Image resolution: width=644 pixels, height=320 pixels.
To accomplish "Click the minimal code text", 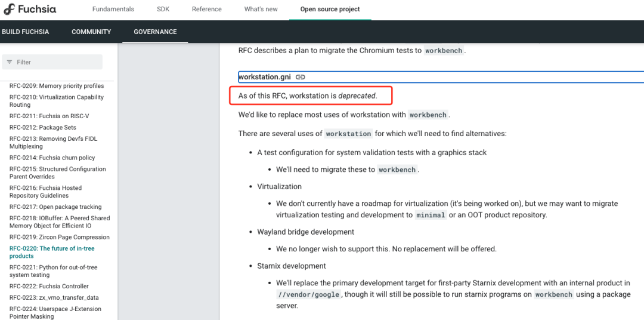I will point(431,215).
